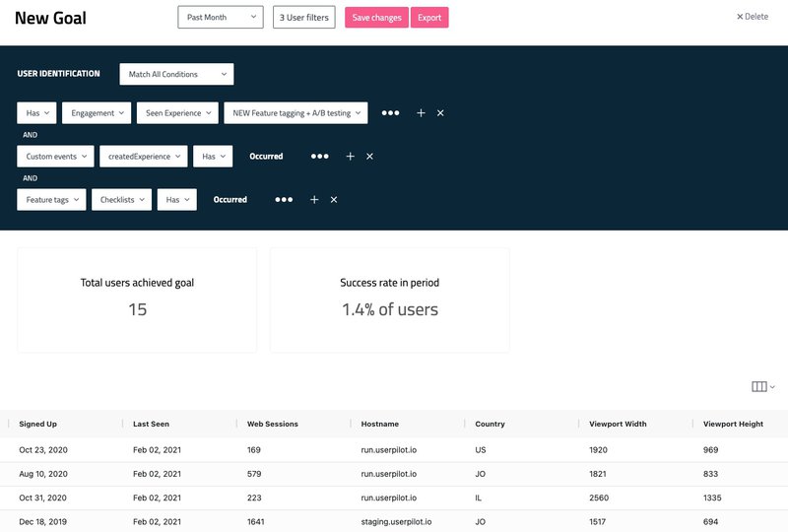Export the goal data
The image size is (788, 532).
[x=429, y=17]
